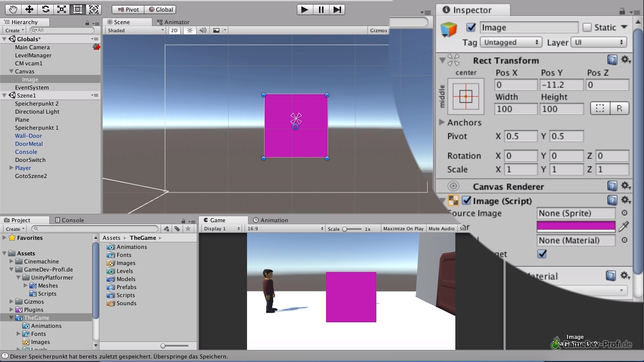Enable the Static checkbox
The width and height of the screenshot is (644, 362).
[x=587, y=27]
